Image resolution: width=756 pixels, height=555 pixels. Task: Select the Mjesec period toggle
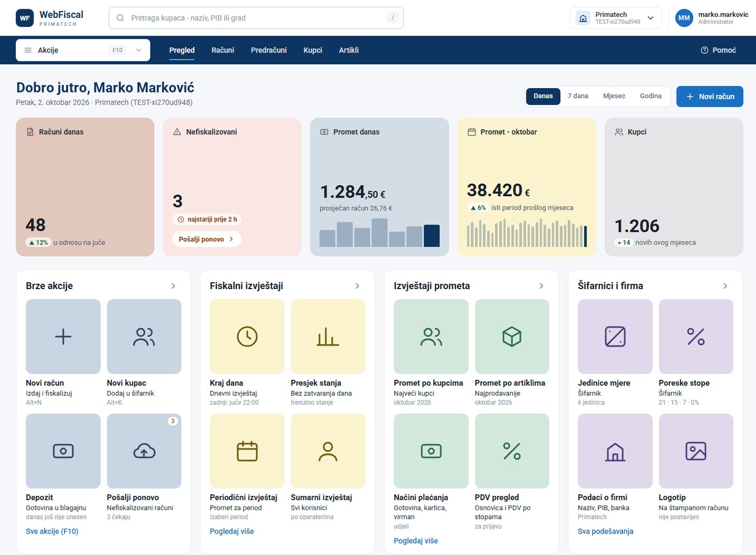(614, 96)
